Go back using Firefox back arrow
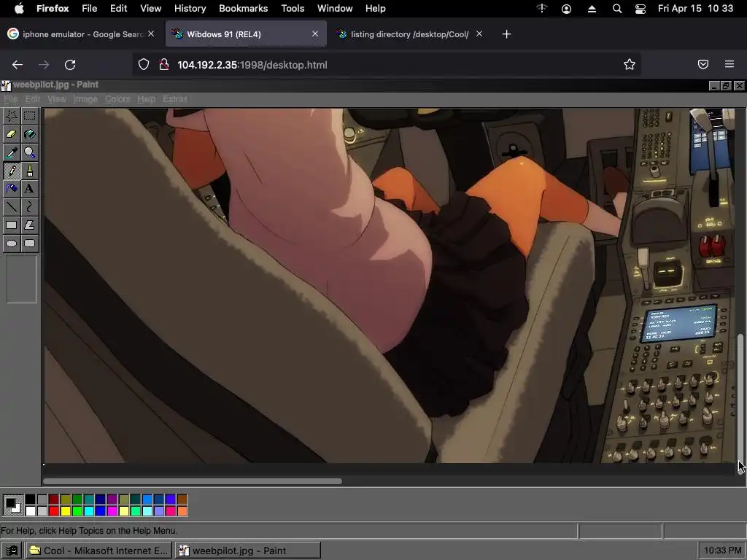The height and width of the screenshot is (560, 747). click(x=18, y=65)
